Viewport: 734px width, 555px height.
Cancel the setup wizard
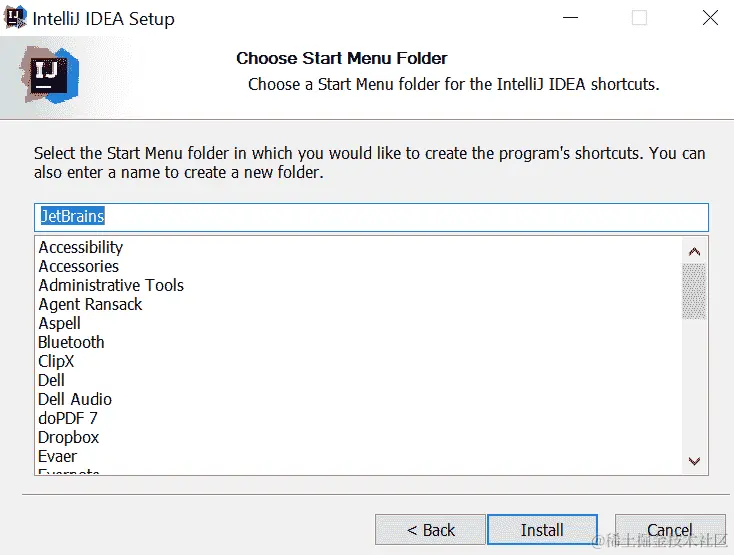tap(670, 530)
